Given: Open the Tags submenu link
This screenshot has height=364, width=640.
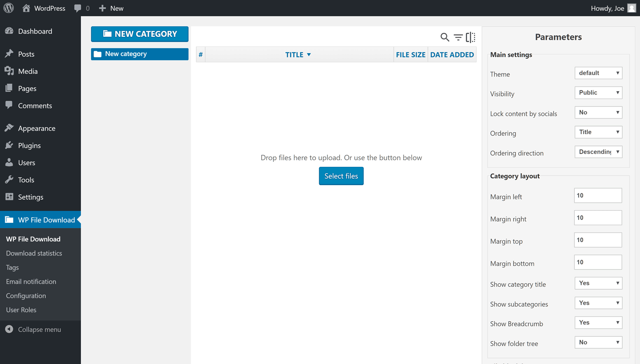Looking at the screenshot, I should (x=12, y=268).
